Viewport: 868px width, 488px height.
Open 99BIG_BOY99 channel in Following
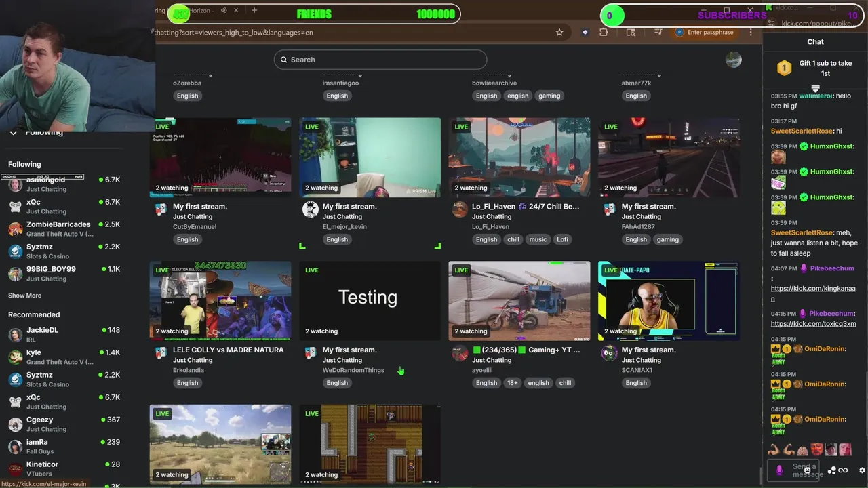[x=64, y=273]
